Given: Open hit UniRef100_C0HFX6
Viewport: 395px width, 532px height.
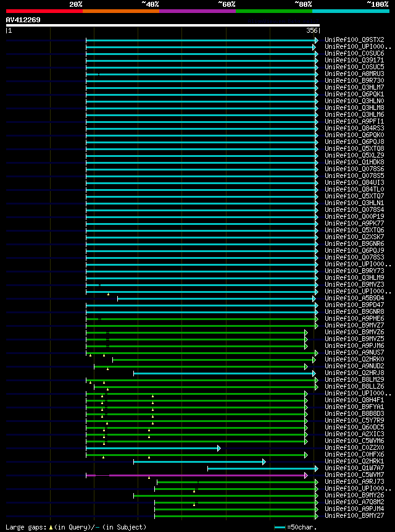Looking at the screenshot, I should 354,455.
